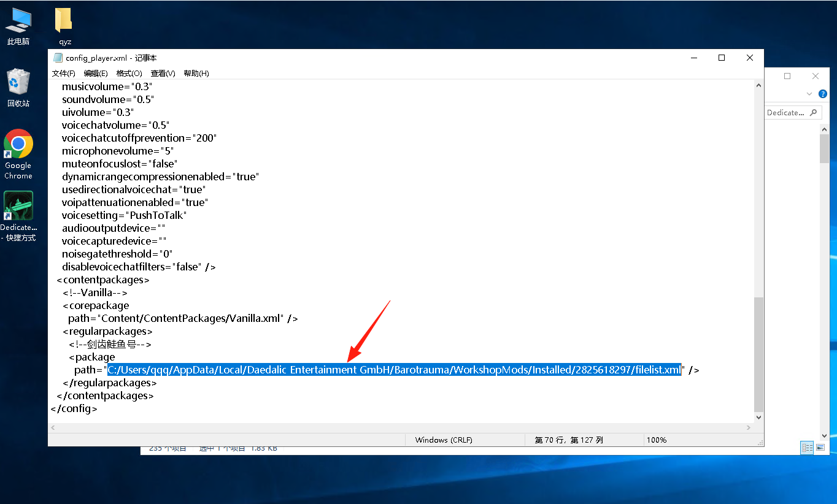Click the highlighted filelist.xml path text

394,370
